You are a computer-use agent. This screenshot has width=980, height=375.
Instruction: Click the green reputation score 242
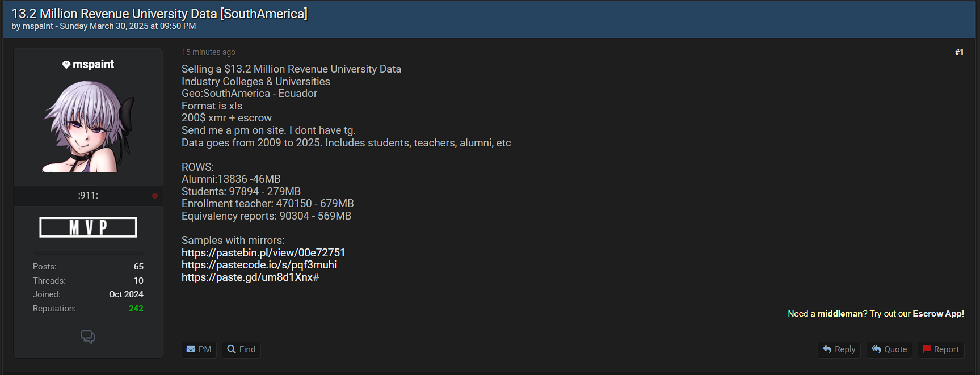(x=136, y=309)
